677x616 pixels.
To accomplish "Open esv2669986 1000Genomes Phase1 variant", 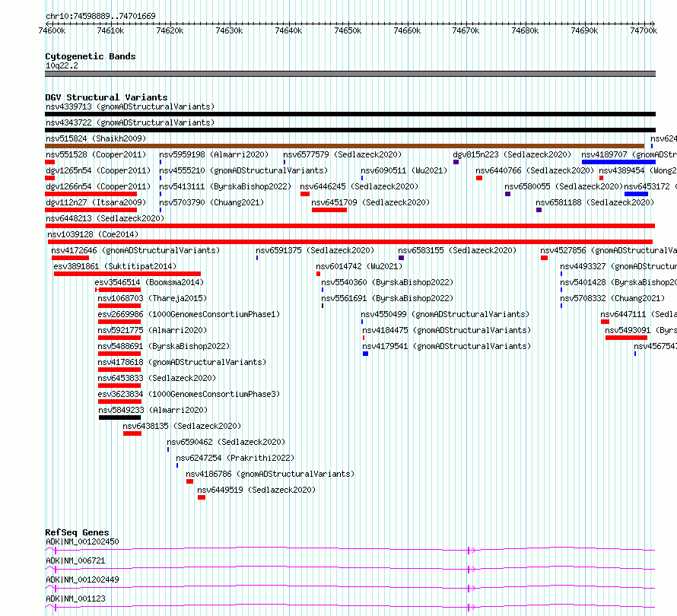I will coord(189,314).
